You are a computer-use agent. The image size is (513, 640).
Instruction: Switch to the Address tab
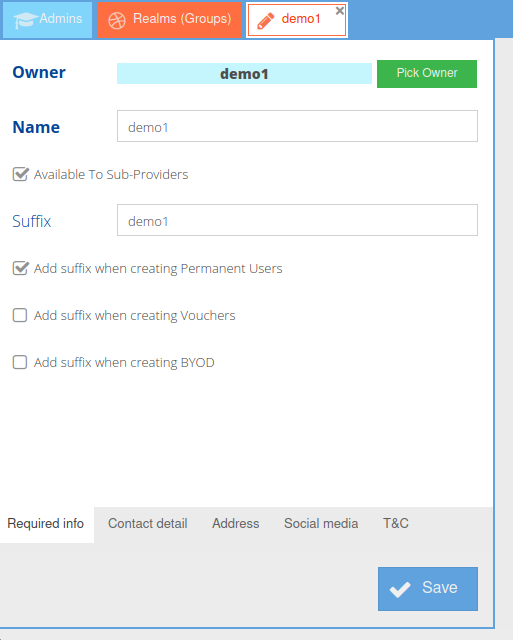pos(235,524)
